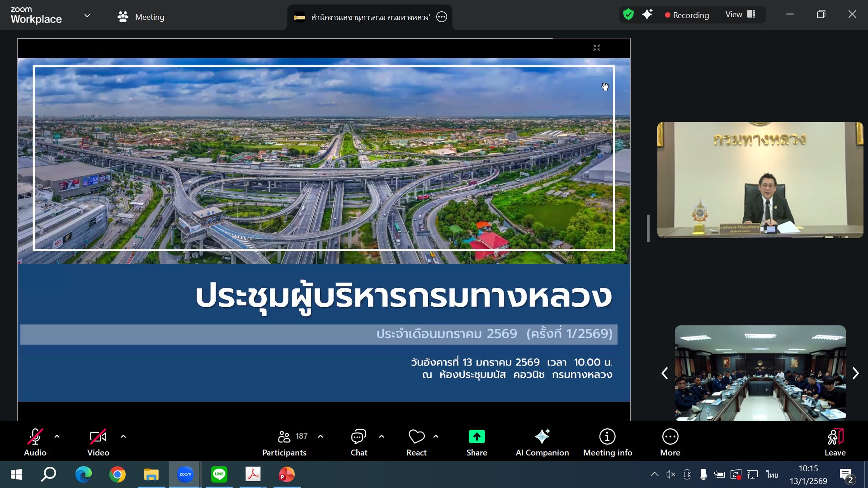Show next participants with right arrow
The image size is (868, 488).
tap(855, 373)
